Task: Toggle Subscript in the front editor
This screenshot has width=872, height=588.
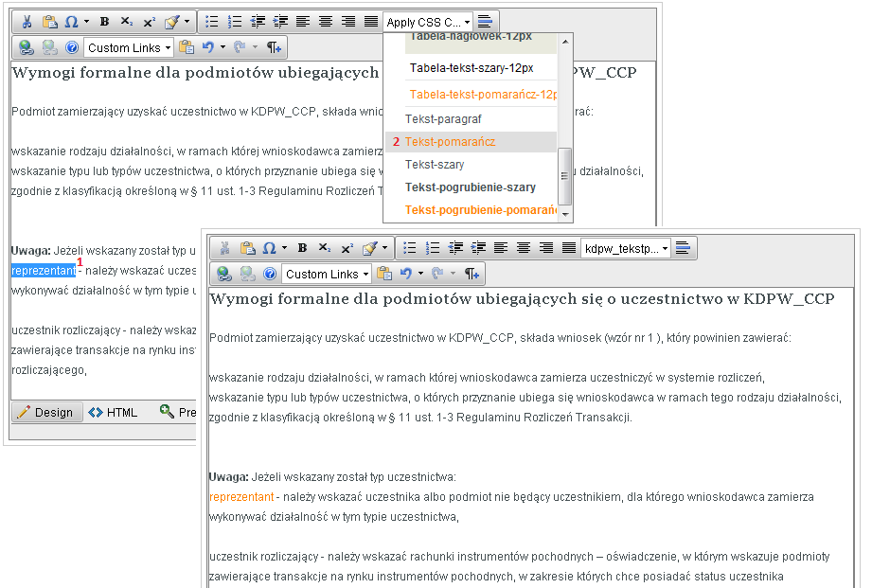Action: point(325,248)
